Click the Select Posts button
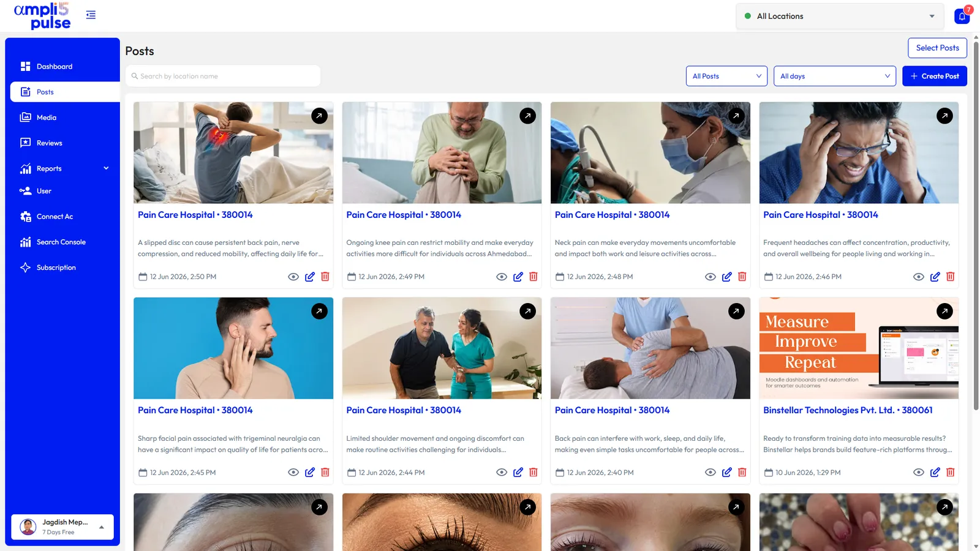The width and height of the screenshot is (980, 551). (x=937, y=48)
